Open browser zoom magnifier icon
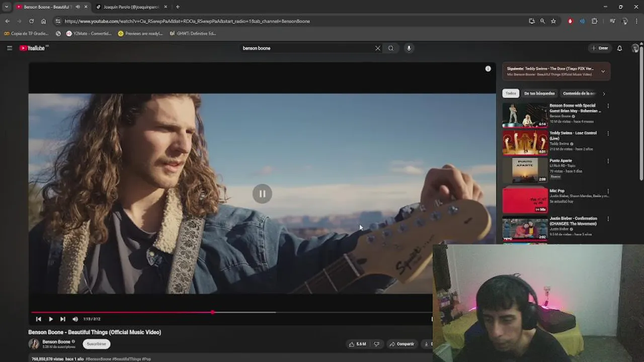The width and height of the screenshot is (644, 362). pos(542,21)
